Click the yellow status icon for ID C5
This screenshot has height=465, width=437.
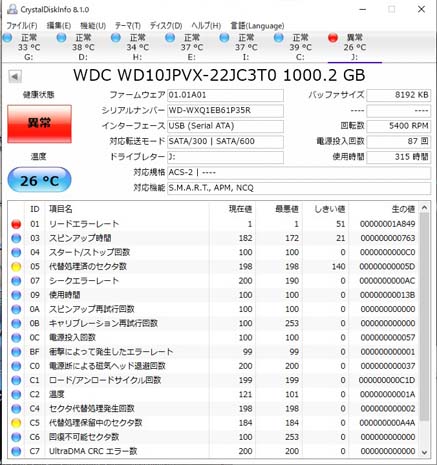[x=16, y=423]
